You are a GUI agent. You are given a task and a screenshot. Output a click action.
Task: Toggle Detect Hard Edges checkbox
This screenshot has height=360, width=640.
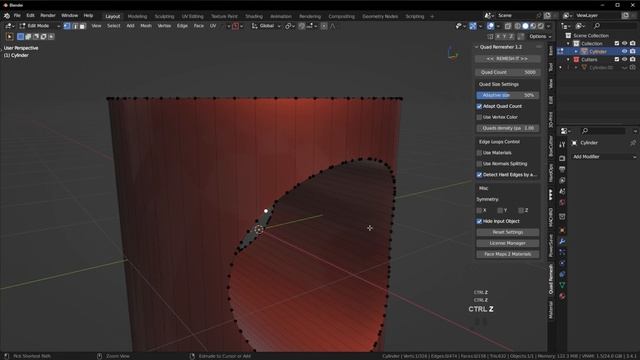click(479, 175)
